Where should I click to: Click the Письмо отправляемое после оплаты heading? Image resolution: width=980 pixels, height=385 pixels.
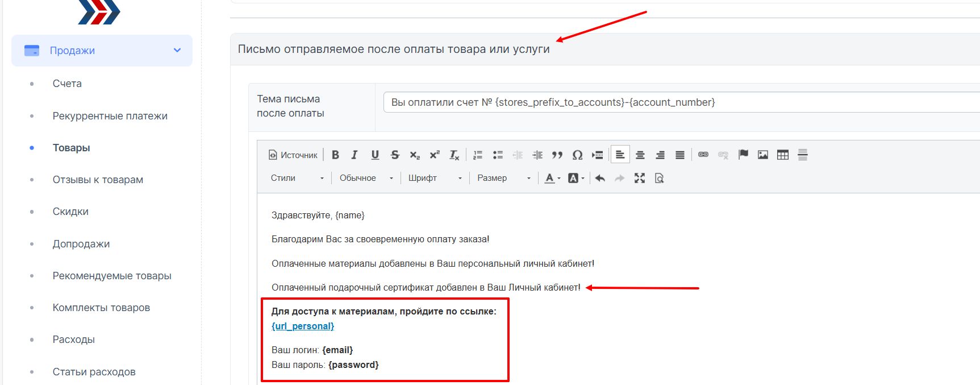click(x=394, y=49)
